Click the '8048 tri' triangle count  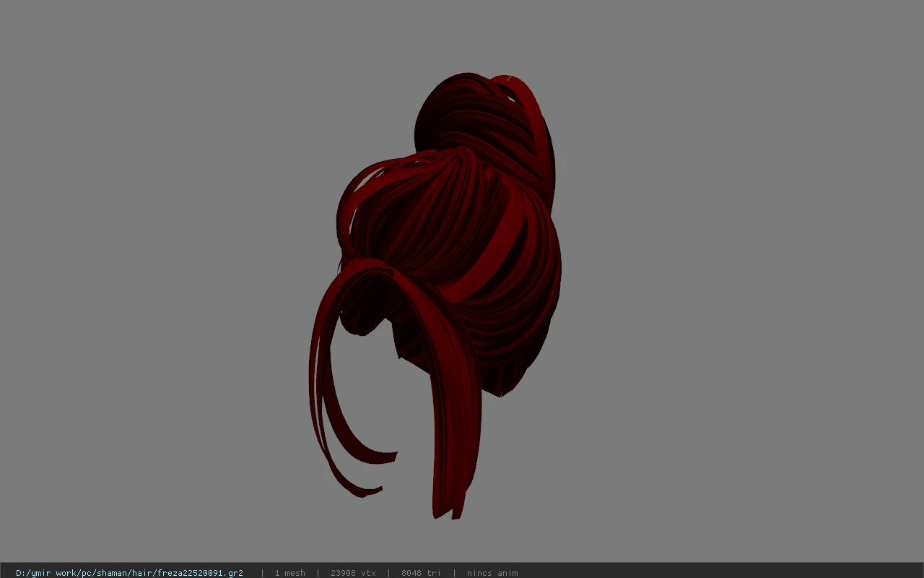pos(421,573)
